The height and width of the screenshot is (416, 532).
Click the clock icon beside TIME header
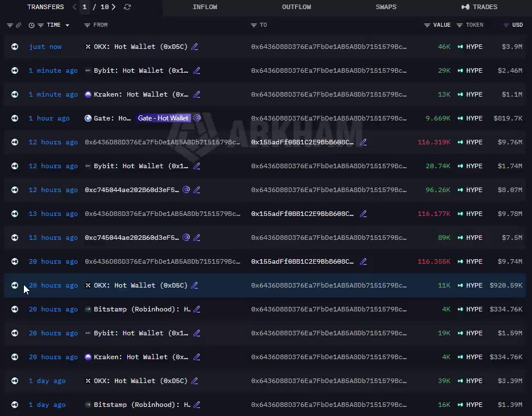32,25
